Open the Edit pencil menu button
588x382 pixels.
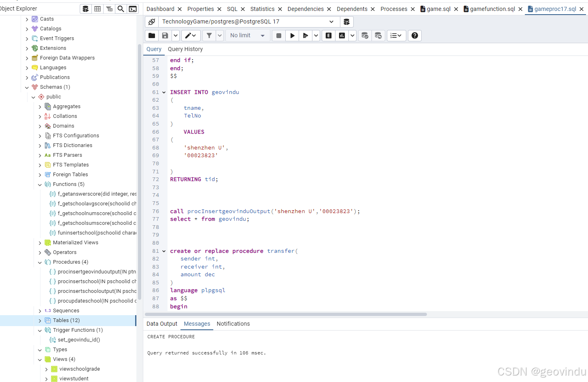click(x=191, y=36)
